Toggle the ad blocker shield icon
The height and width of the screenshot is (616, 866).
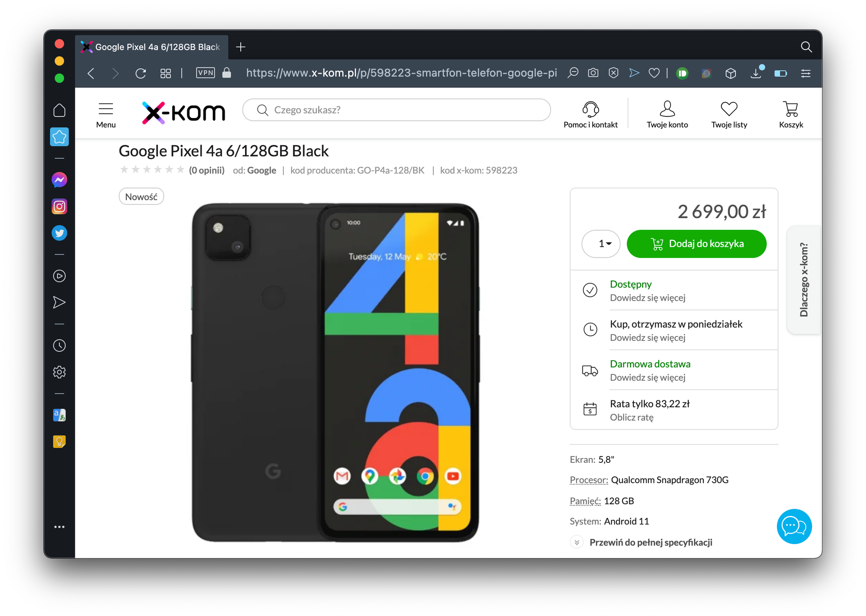tap(613, 73)
